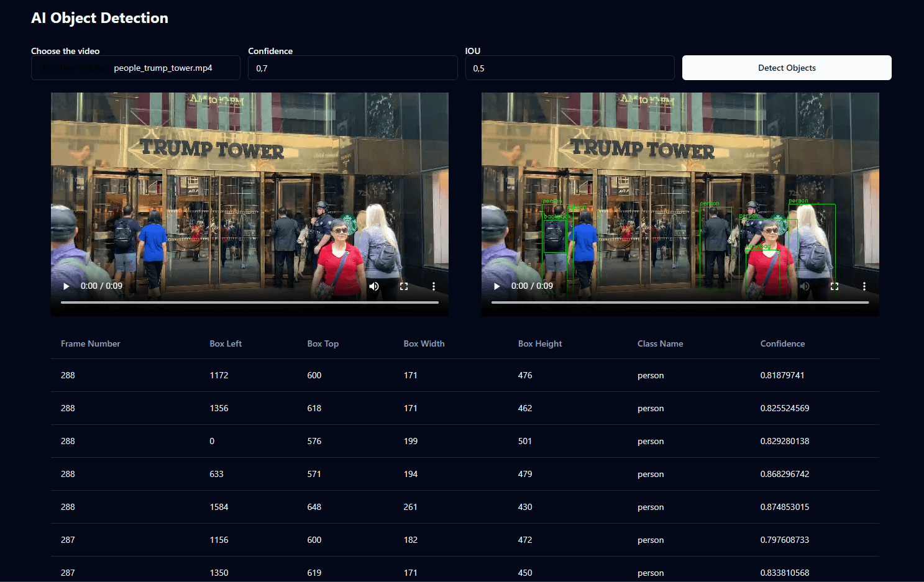Click the right video's progress bar
The height and width of the screenshot is (582, 924).
coord(680,302)
